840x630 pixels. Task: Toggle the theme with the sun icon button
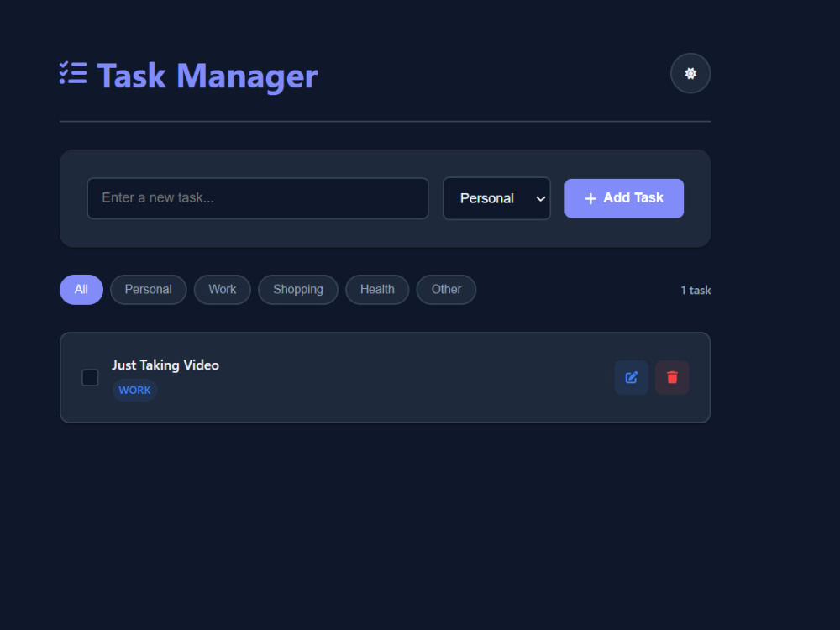point(690,73)
